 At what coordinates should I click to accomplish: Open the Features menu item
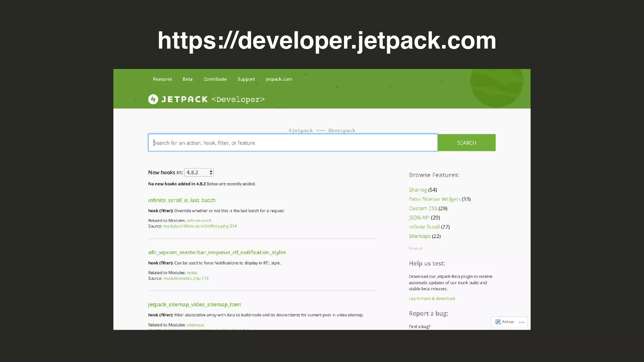pyautogui.click(x=162, y=79)
